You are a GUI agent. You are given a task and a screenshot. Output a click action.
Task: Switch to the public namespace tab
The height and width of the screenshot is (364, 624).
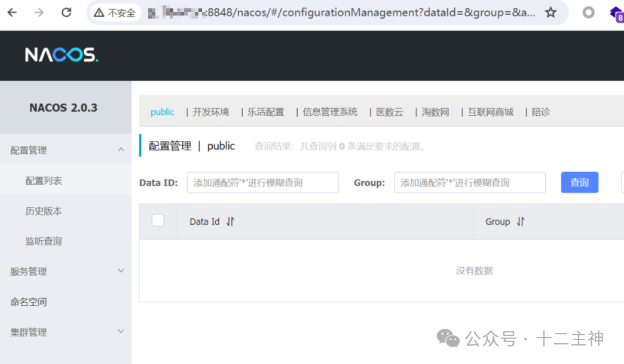(x=163, y=112)
